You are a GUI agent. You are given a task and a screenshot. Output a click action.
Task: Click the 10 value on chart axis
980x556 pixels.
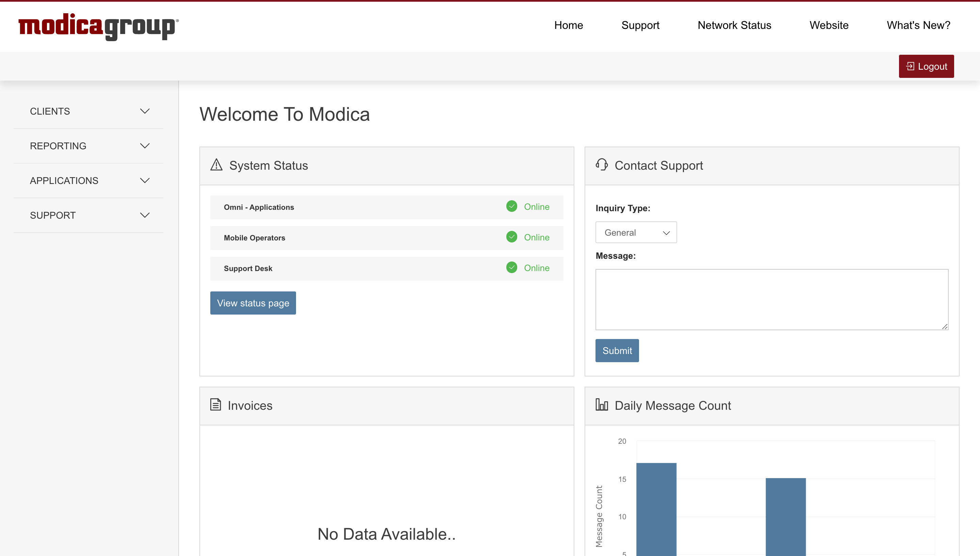point(622,517)
